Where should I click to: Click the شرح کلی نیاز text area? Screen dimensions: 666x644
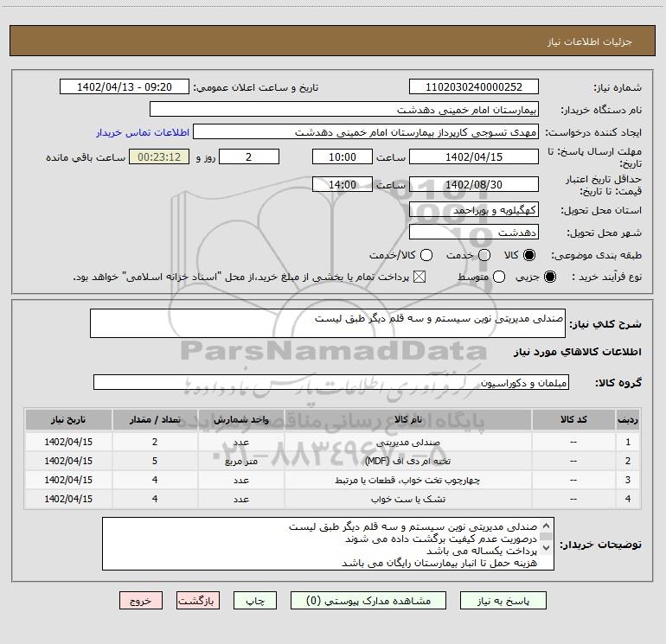[328, 323]
